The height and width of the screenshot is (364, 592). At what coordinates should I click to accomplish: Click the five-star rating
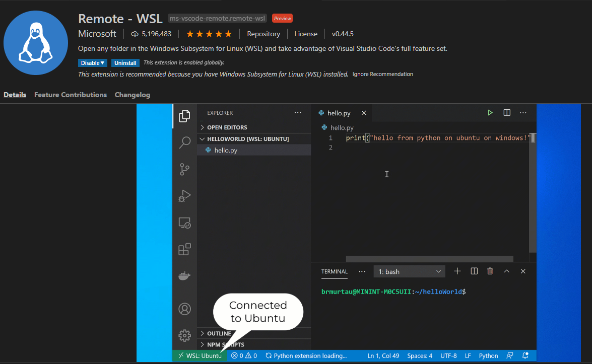click(209, 34)
